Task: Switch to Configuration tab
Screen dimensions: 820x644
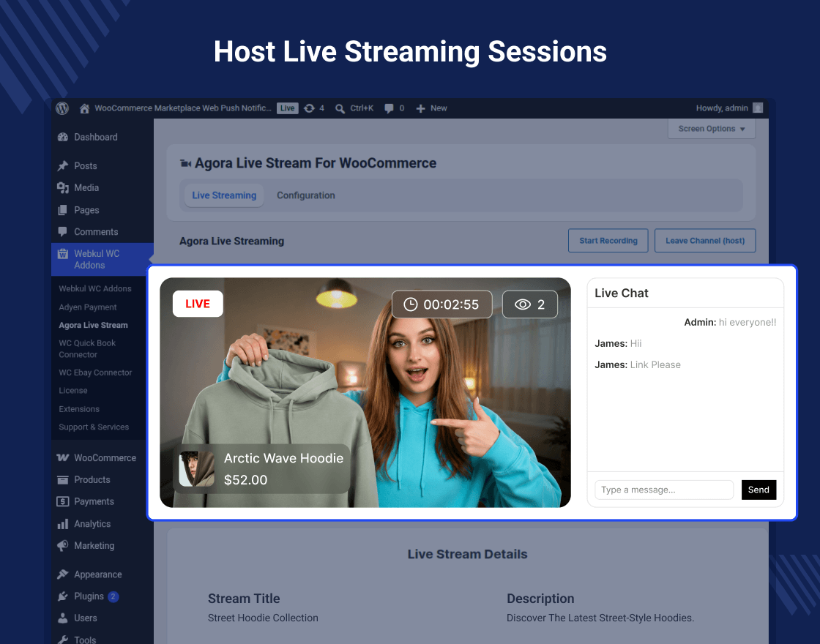Action: click(x=306, y=195)
